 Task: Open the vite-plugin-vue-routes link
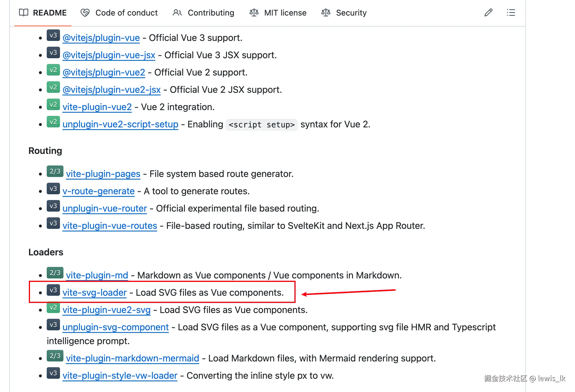tap(110, 226)
